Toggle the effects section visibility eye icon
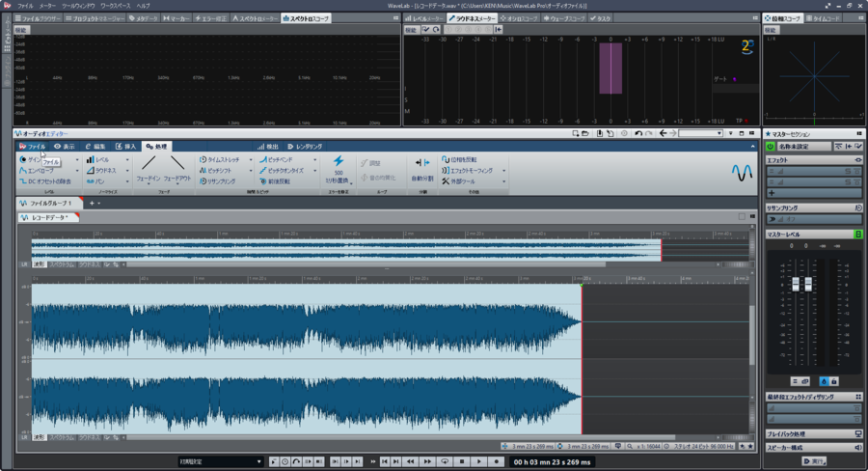Screen dimensions: 868x471 coord(858,160)
